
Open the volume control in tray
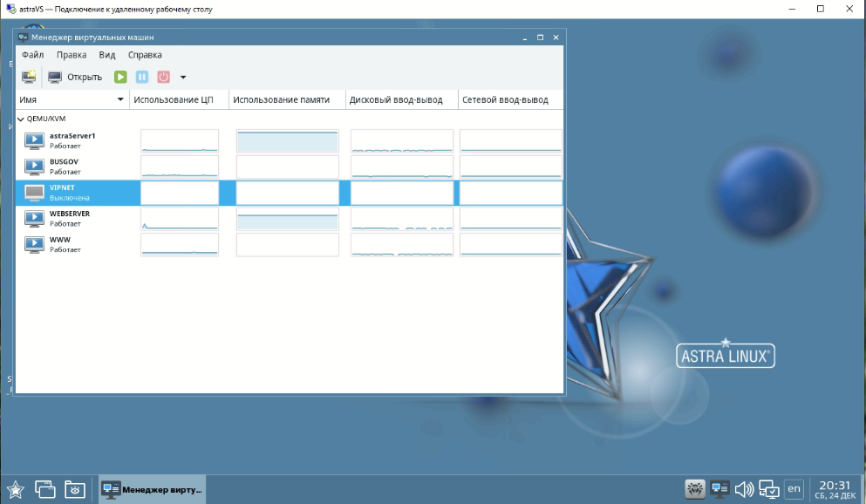click(x=744, y=489)
